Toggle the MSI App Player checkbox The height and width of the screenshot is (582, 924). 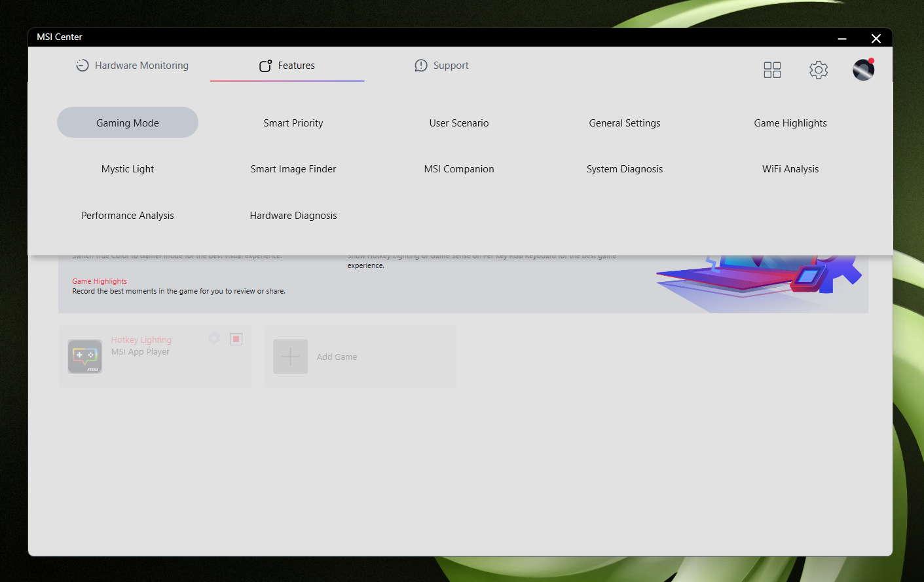(236, 339)
